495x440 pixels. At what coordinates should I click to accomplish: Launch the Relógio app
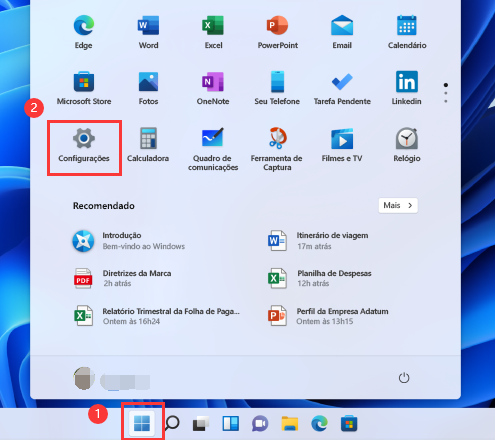[407, 146]
